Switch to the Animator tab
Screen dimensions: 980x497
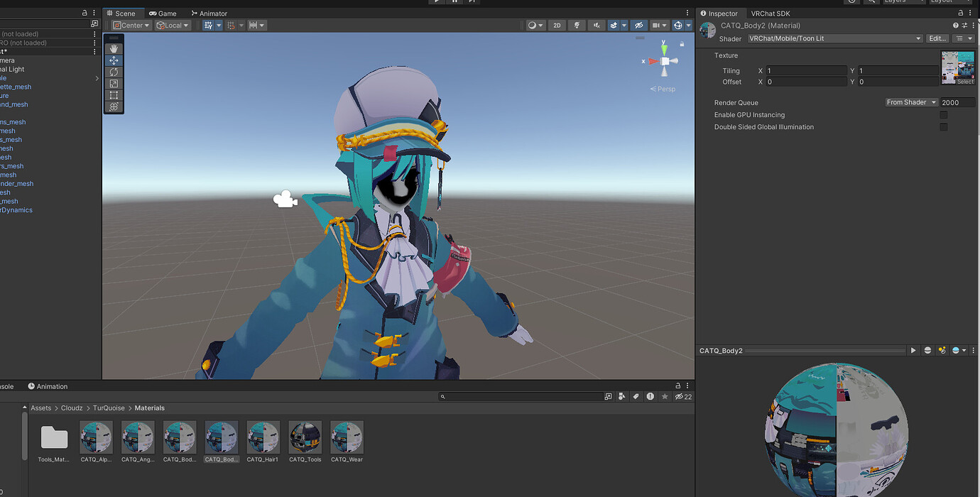point(209,13)
